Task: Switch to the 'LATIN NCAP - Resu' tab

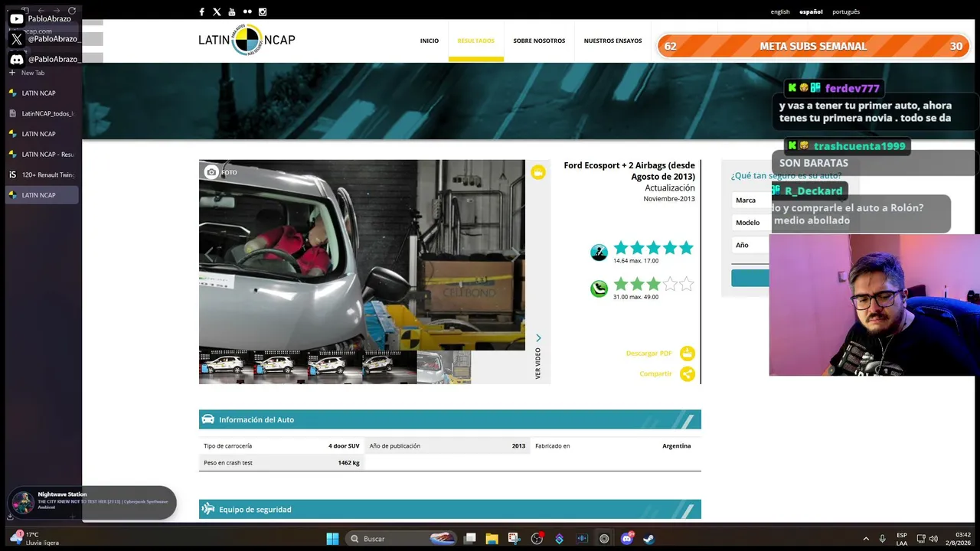Action: (x=42, y=154)
